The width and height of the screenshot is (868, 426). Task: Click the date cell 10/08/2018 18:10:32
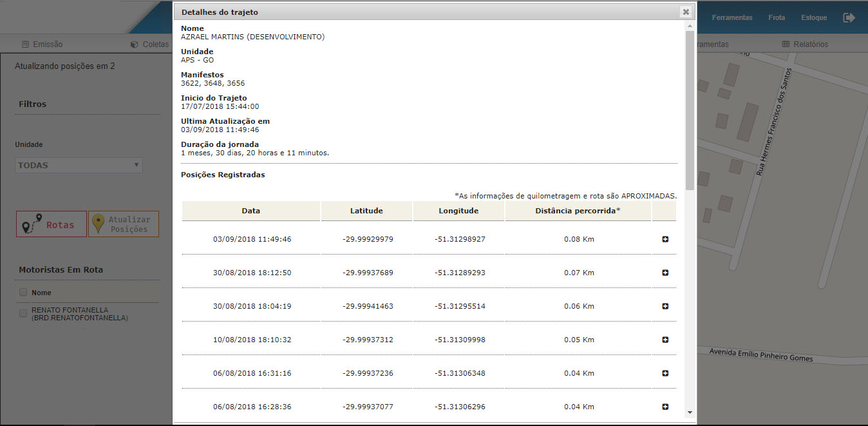click(252, 340)
